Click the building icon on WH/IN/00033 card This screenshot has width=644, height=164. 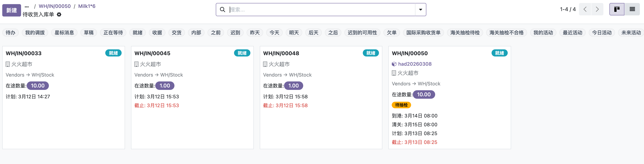click(x=8, y=64)
